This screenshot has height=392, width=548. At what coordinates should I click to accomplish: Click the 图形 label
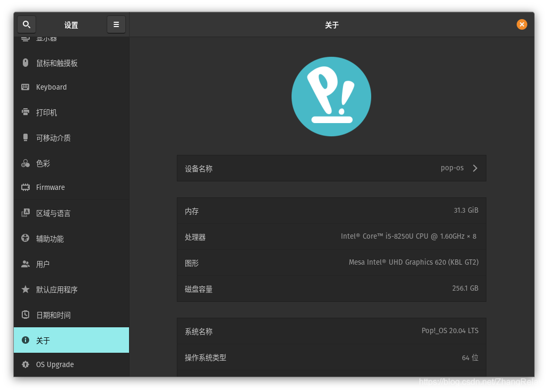click(192, 263)
